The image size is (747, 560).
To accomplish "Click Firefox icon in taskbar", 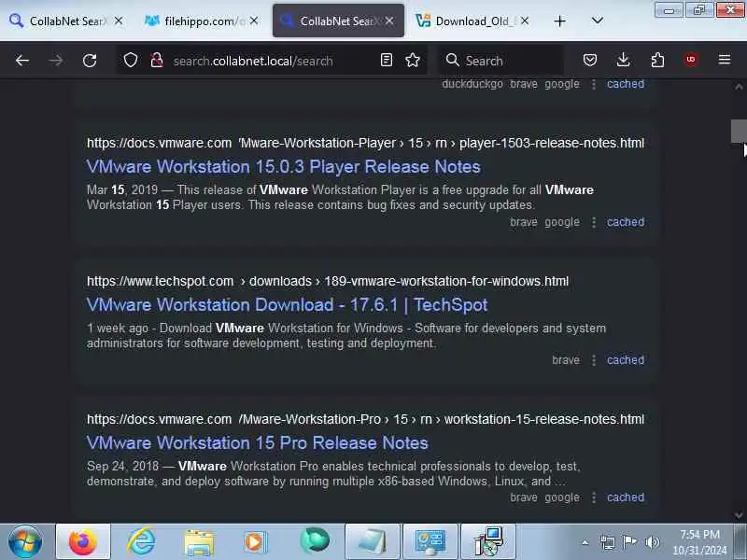I will [83, 541].
